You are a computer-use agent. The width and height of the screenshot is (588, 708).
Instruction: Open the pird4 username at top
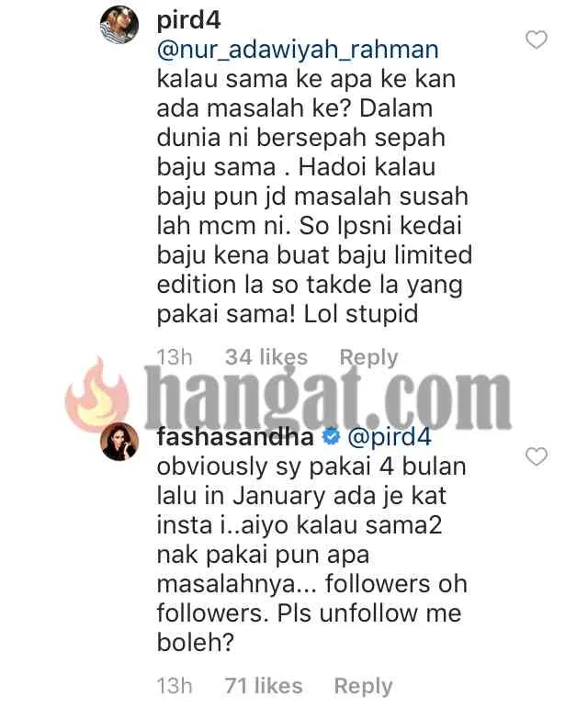pyautogui.click(x=188, y=20)
